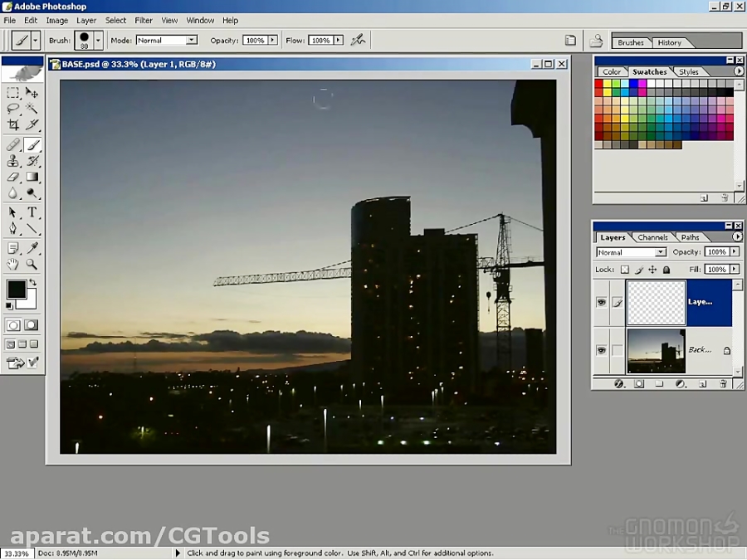Toggle visibility of Layer 1
The width and height of the screenshot is (747, 560).
click(x=602, y=302)
